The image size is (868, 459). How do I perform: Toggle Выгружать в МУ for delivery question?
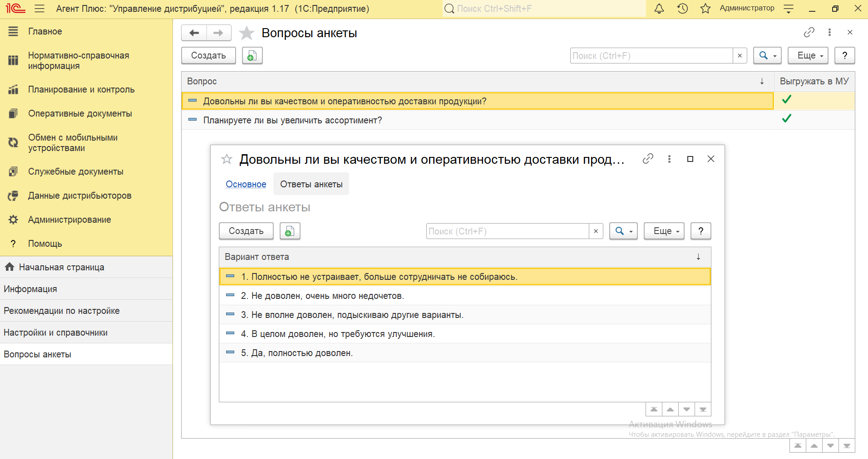(787, 99)
